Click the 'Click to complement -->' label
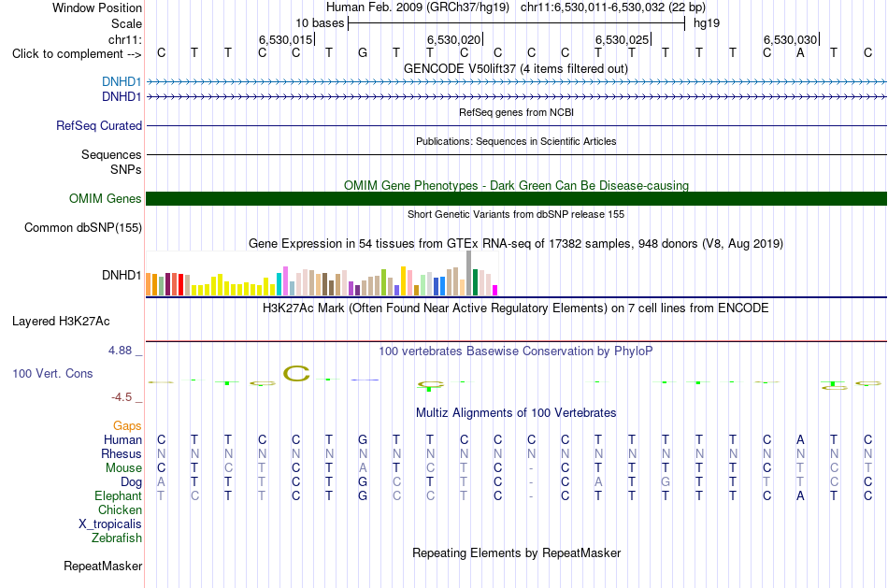Screen dimensions: 888x588 77,54
